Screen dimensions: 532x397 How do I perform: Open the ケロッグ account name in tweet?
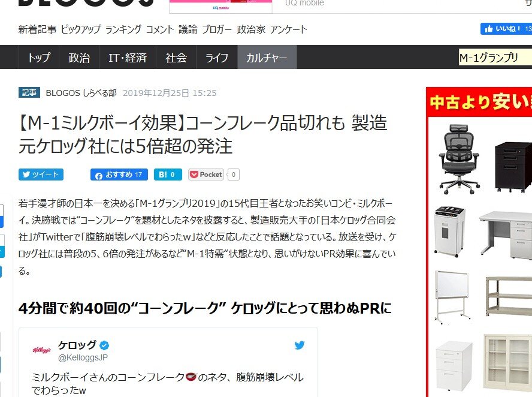[x=77, y=345]
